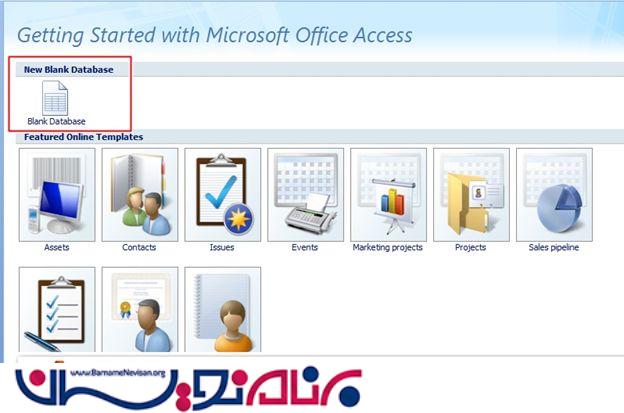Click the New Blank Database heading
624x413 pixels.
[x=68, y=70]
